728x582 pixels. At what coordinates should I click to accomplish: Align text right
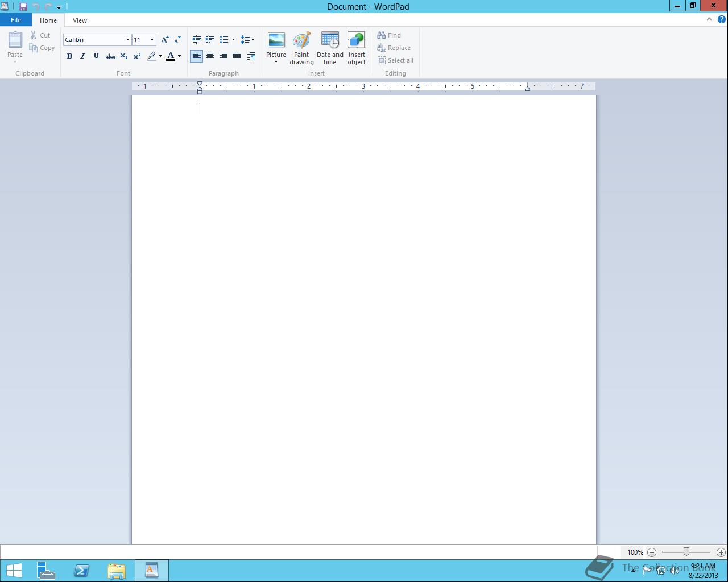(x=224, y=56)
